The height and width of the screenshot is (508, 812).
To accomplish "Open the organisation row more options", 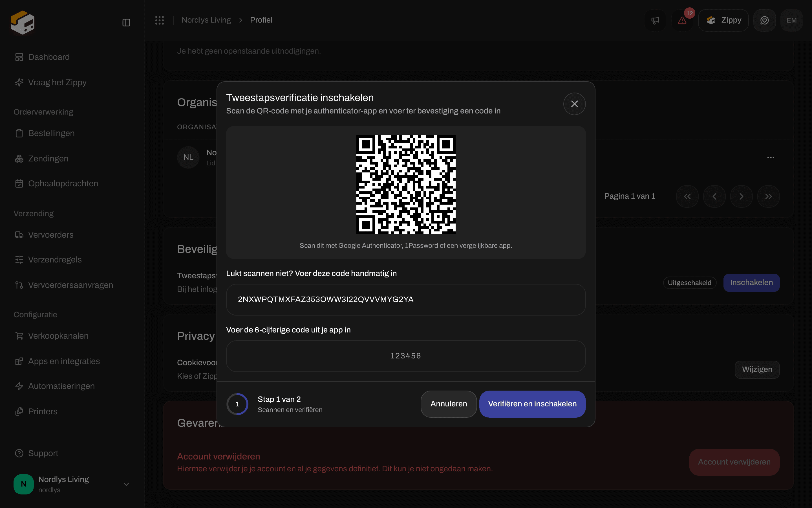I will click(771, 157).
